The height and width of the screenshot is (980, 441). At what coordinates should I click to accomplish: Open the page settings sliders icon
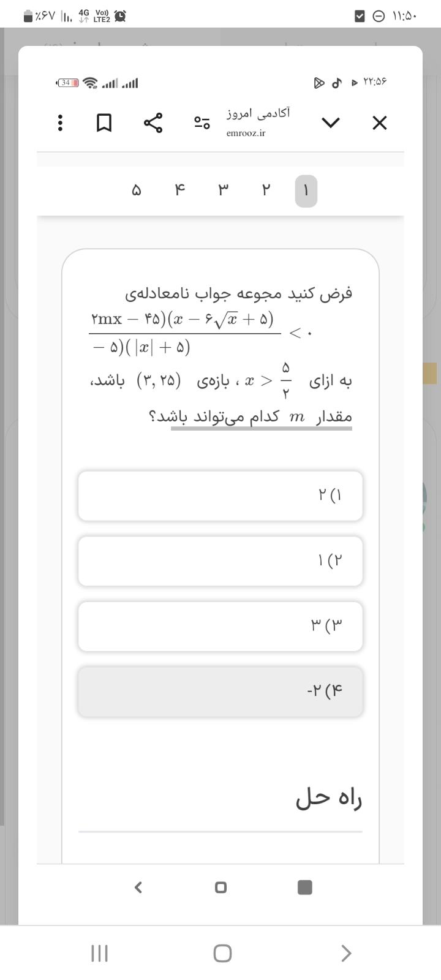point(202,123)
